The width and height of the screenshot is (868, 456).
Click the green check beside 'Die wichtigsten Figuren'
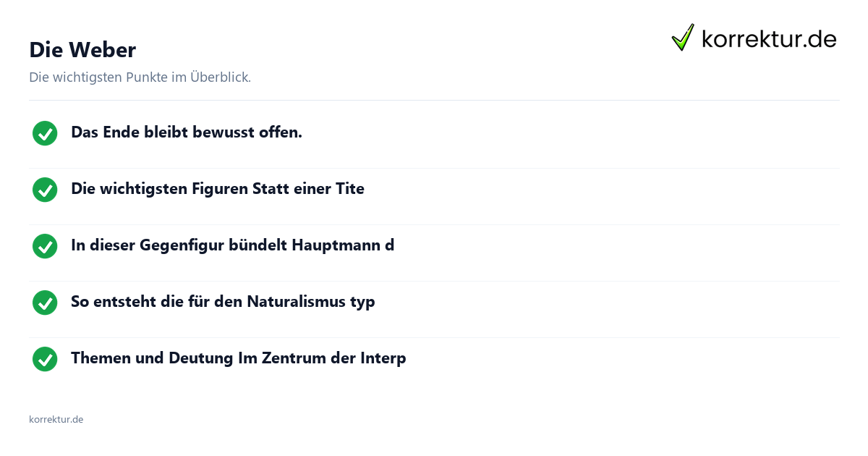click(x=45, y=190)
